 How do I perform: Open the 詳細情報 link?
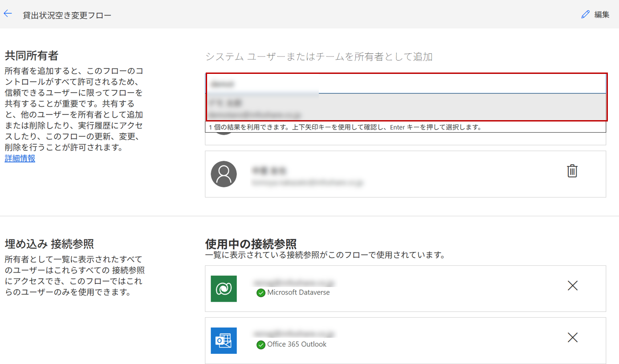[x=20, y=158]
